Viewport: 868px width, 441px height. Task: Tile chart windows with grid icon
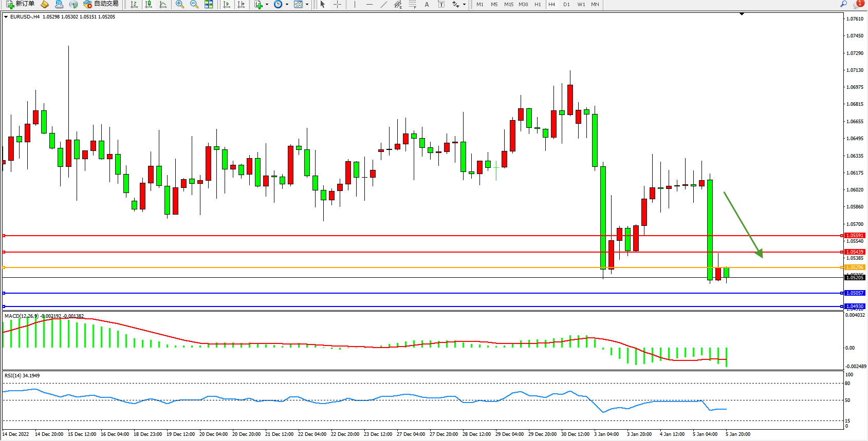coord(209,4)
